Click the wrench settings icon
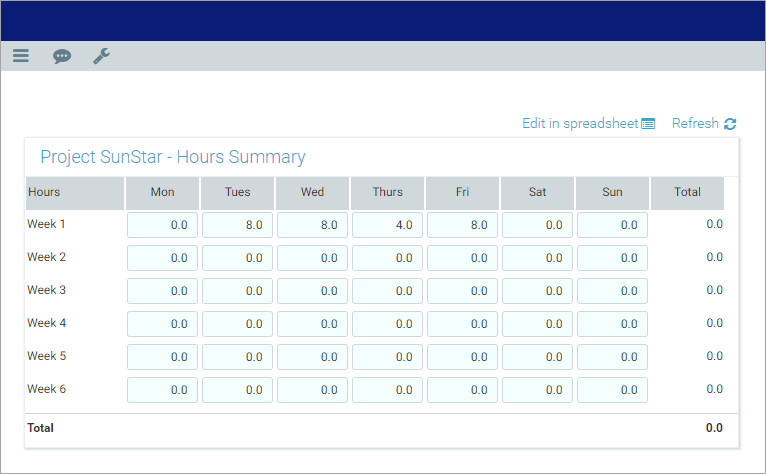This screenshot has width=766, height=474. 101,56
